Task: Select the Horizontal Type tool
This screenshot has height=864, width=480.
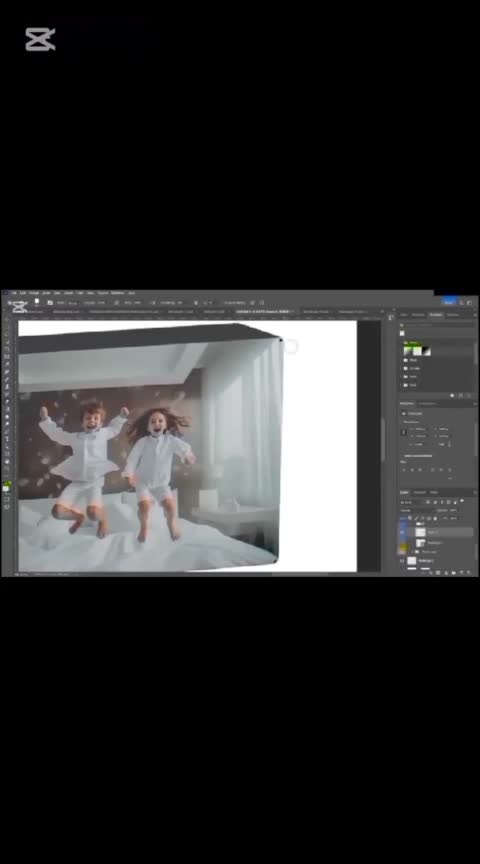Action: (x=7, y=438)
